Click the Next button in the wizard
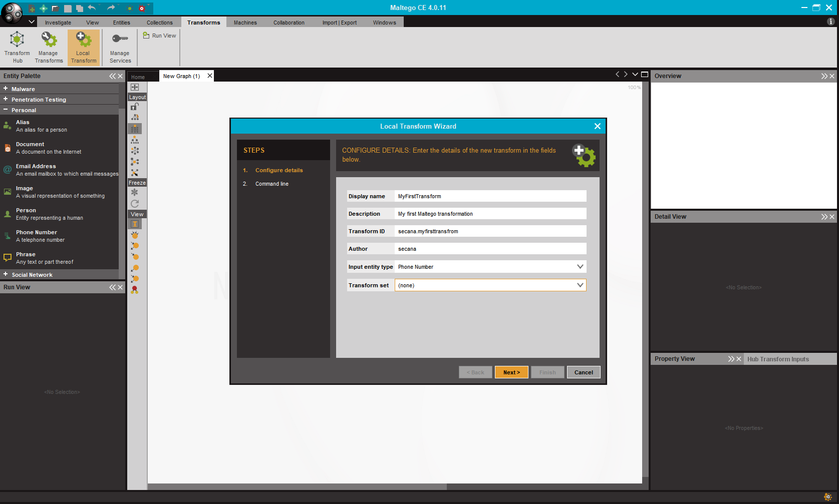The width and height of the screenshot is (839, 504). pyautogui.click(x=511, y=372)
